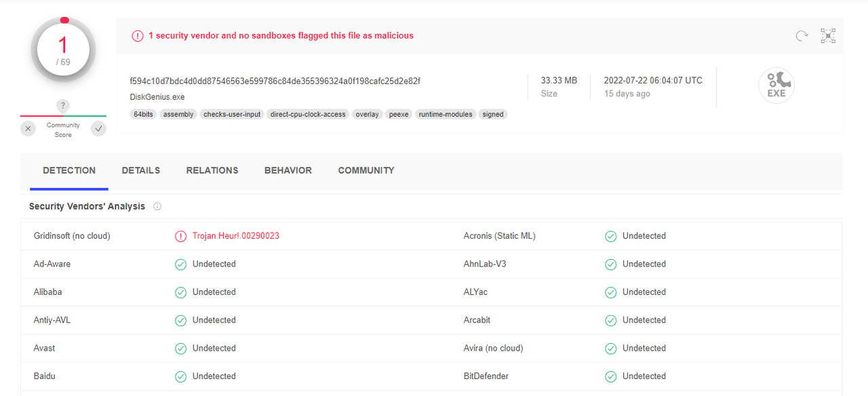This screenshot has height=396, width=868.
Task: Click the ALYac green check icon
Action: [x=610, y=292]
